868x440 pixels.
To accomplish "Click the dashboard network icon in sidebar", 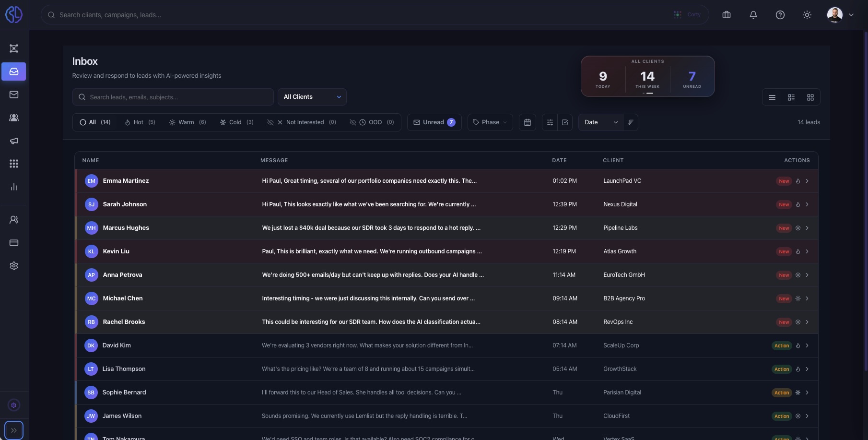I will 14,48.
